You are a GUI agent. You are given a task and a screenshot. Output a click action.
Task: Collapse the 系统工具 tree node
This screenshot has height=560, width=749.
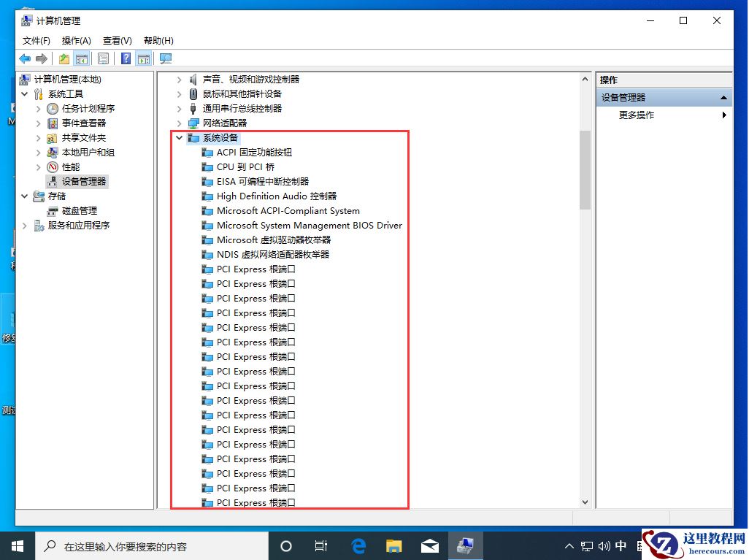tap(24, 93)
